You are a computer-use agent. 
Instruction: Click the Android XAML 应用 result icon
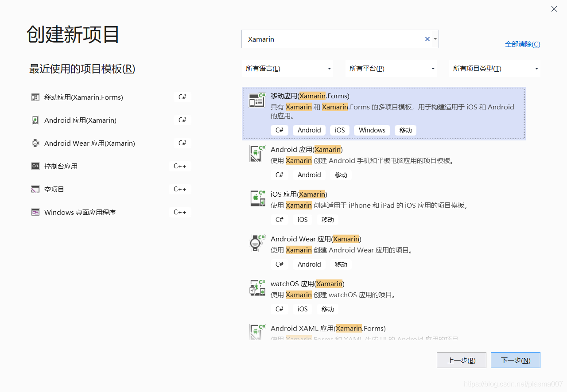[x=257, y=332]
